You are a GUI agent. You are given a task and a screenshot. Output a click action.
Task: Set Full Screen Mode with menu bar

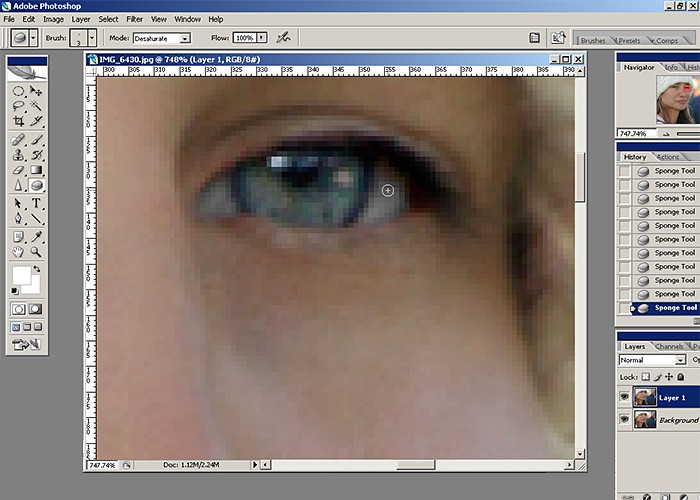point(27,327)
